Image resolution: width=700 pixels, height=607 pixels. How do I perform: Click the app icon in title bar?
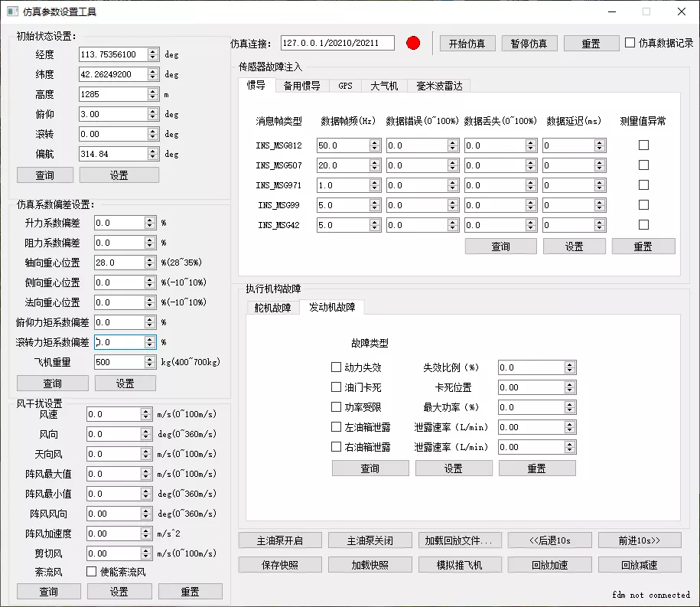12,11
